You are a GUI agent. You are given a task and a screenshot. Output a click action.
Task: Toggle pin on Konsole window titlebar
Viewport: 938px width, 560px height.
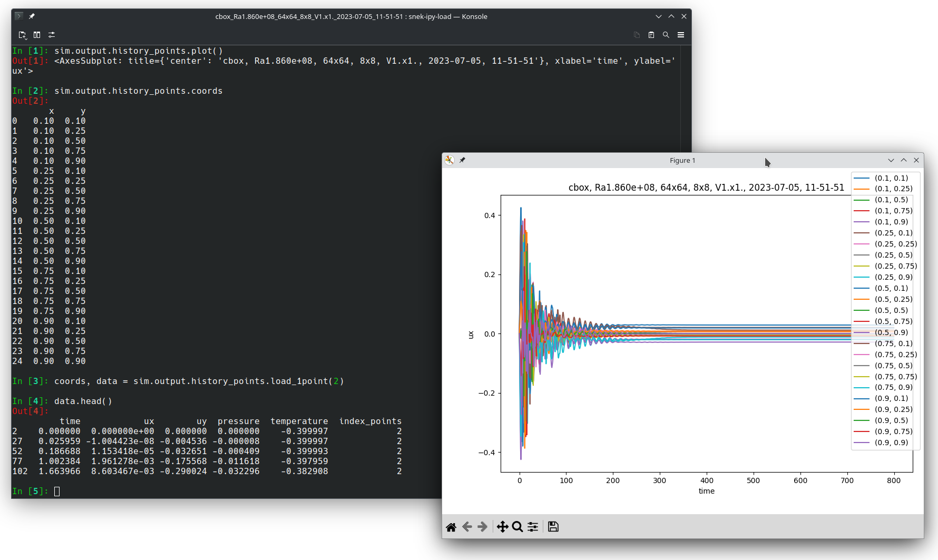click(32, 16)
